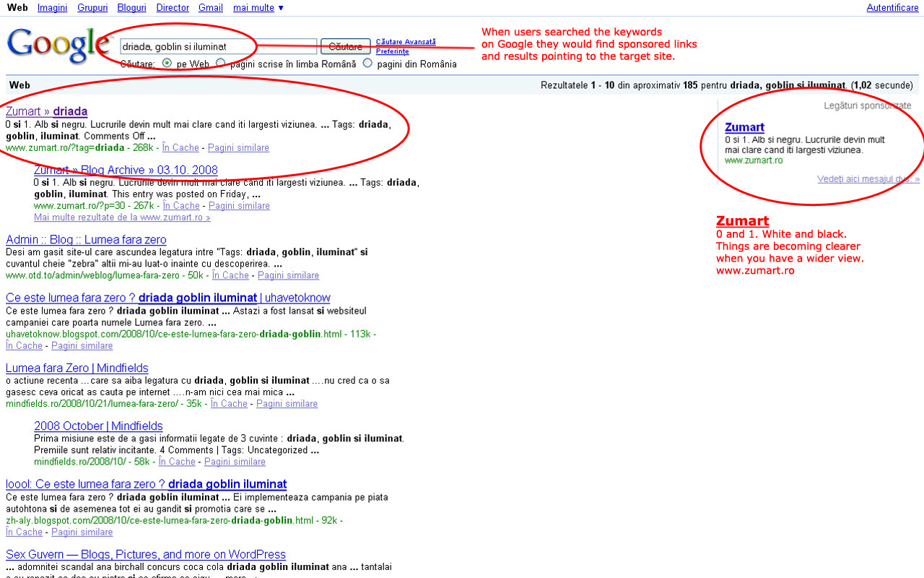Open Pagini similare for www.zumart.ro/?p=30
The image size is (924, 578).
(239, 206)
